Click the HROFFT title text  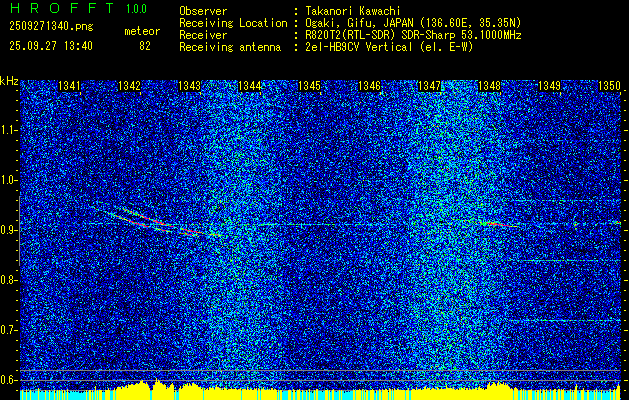point(62,8)
